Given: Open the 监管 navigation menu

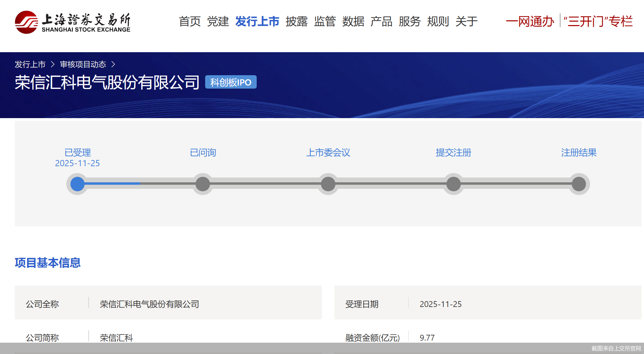Looking at the screenshot, I should (x=325, y=21).
